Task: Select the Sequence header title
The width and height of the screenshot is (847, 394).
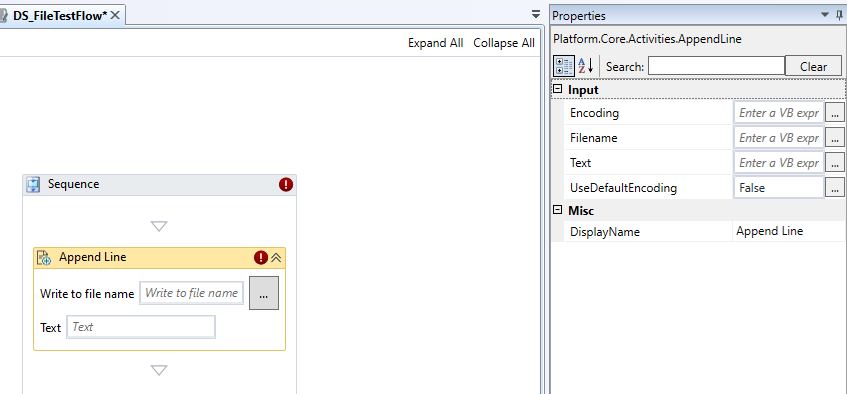Action: click(x=73, y=184)
